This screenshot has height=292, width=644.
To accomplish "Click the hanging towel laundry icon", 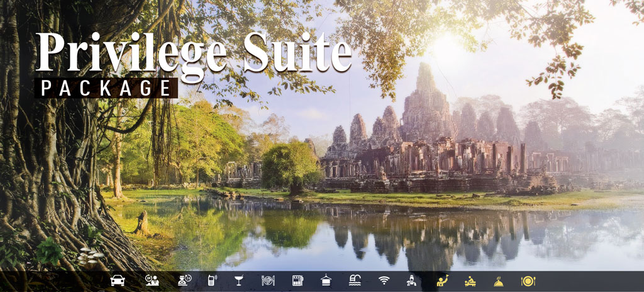I will click(x=326, y=281).
